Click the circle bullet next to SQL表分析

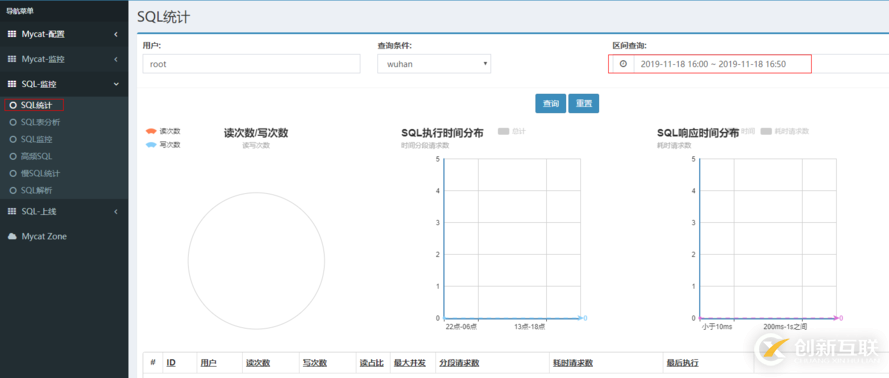click(x=13, y=122)
